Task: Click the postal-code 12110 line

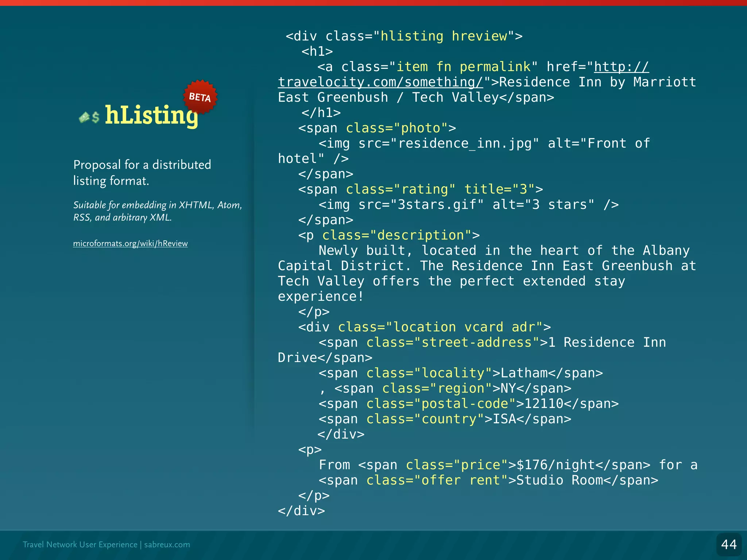Action: [469, 404]
